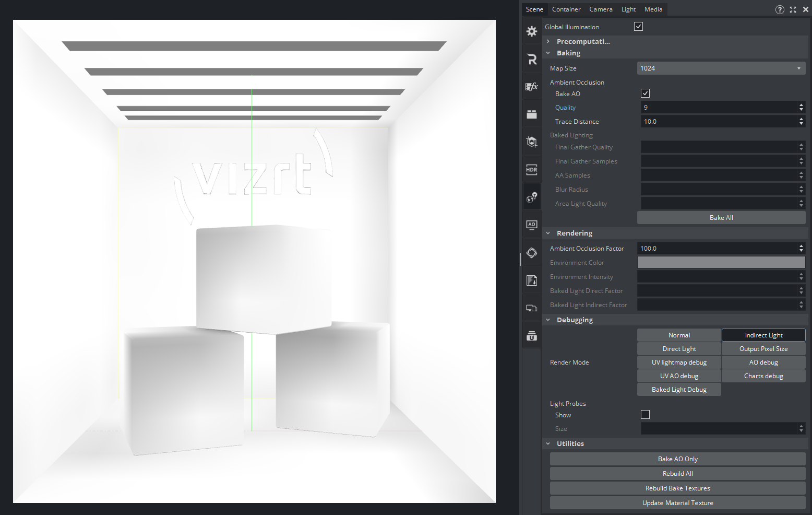Switch to the Container tab
This screenshot has height=515, width=812.
click(566, 9)
